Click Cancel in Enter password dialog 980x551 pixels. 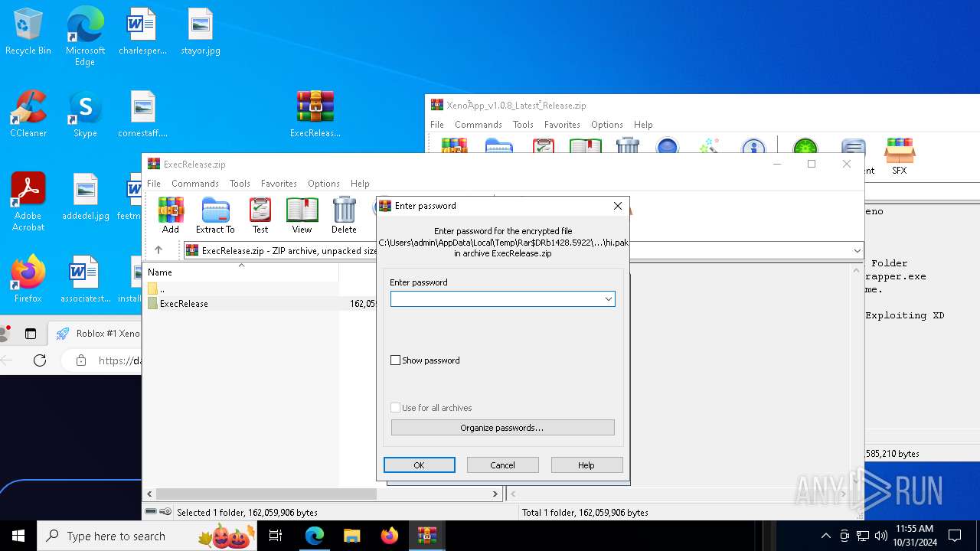tap(502, 465)
